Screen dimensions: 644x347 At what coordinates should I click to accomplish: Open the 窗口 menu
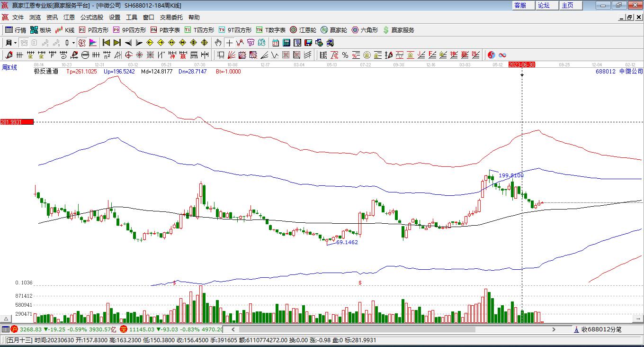pos(149,18)
